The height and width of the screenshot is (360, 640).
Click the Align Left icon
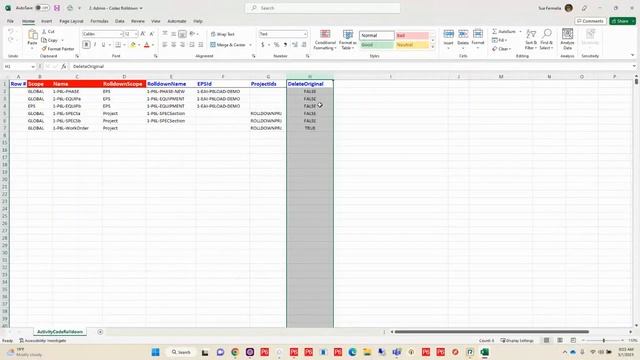(164, 45)
